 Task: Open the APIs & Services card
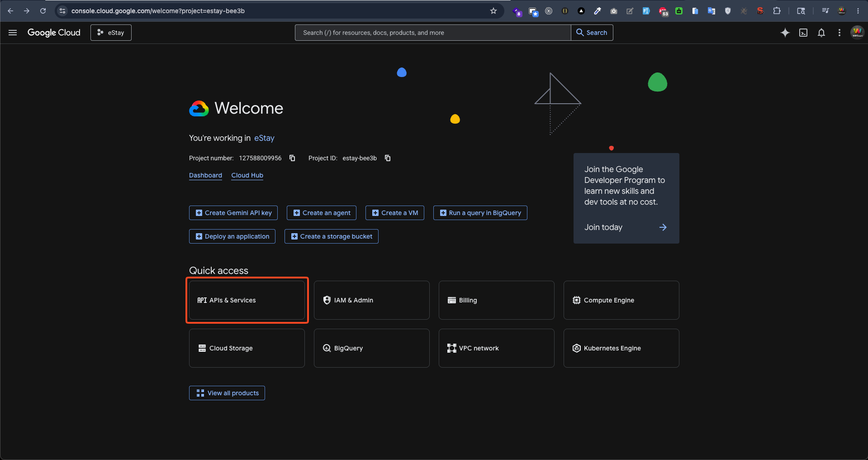[x=247, y=300]
